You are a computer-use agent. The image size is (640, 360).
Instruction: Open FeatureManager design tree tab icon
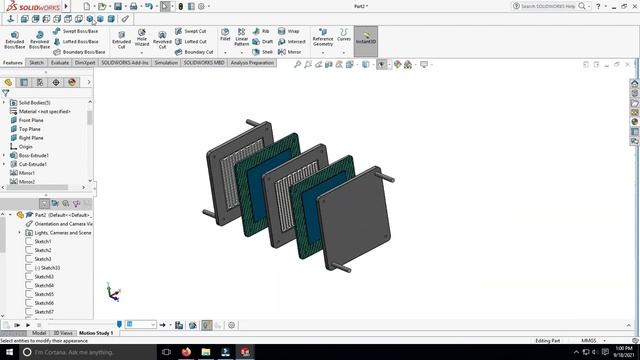tap(8, 82)
